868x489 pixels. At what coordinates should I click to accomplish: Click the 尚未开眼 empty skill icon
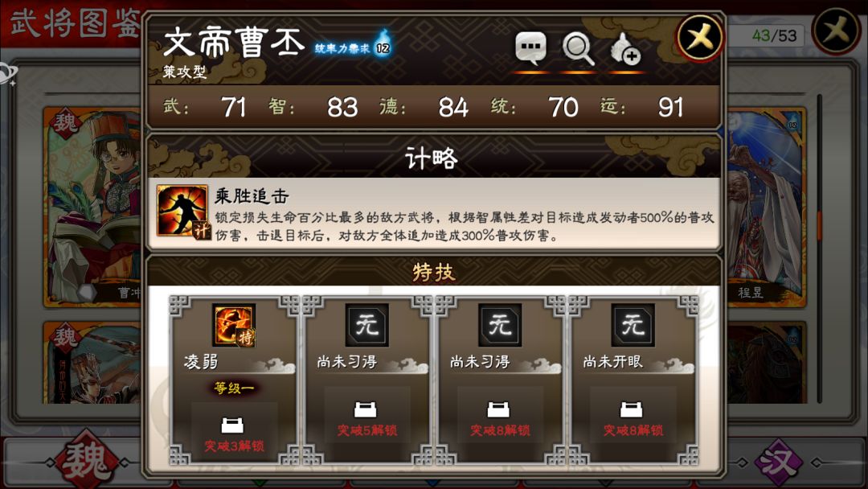pos(633,325)
